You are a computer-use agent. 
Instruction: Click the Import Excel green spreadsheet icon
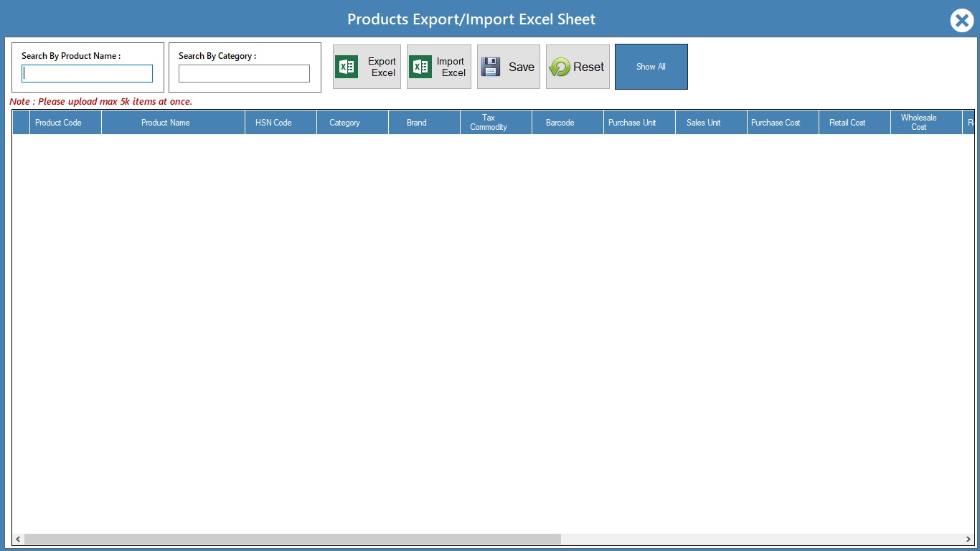pyautogui.click(x=420, y=67)
